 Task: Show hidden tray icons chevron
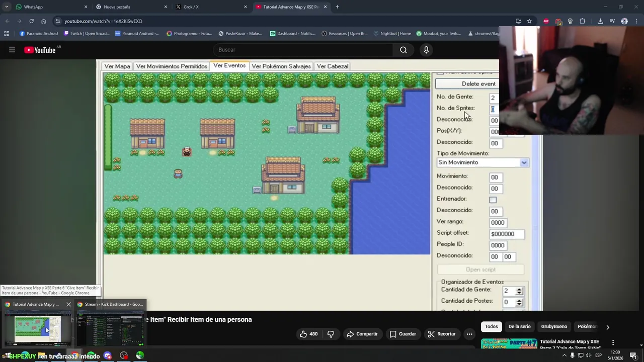pos(564,355)
